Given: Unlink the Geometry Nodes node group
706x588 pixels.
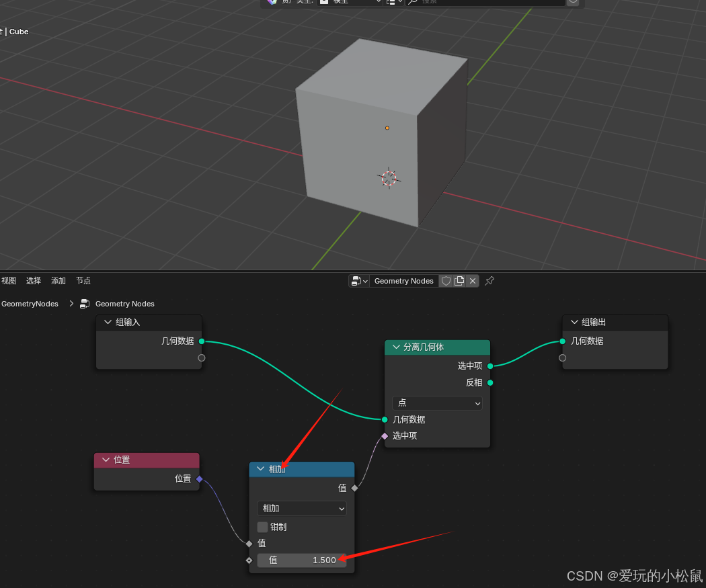Looking at the screenshot, I should click(473, 281).
